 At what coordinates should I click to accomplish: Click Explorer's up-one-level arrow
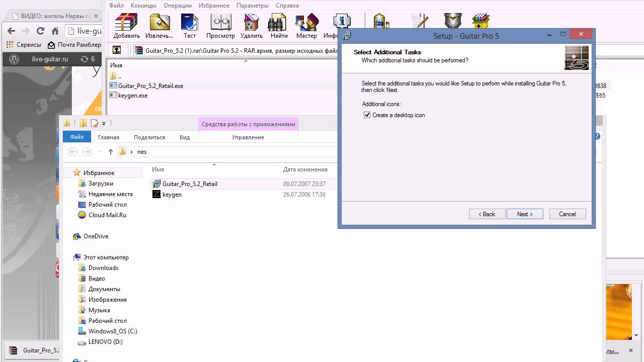(x=111, y=152)
